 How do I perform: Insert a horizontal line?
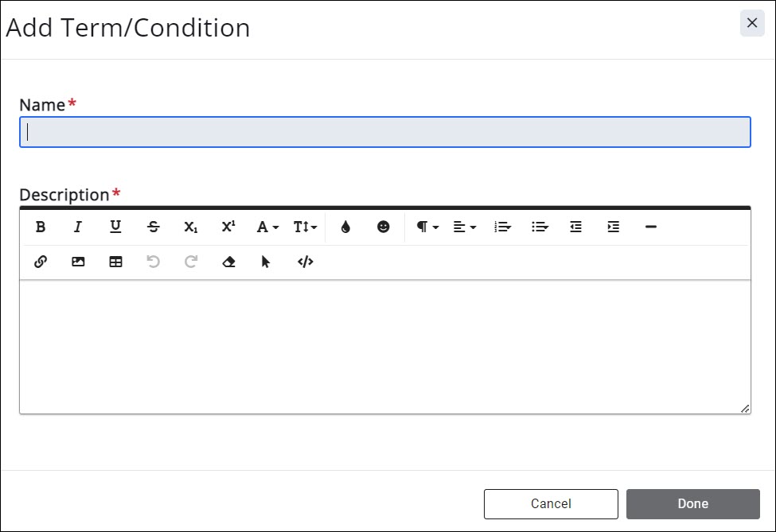(x=650, y=227)
